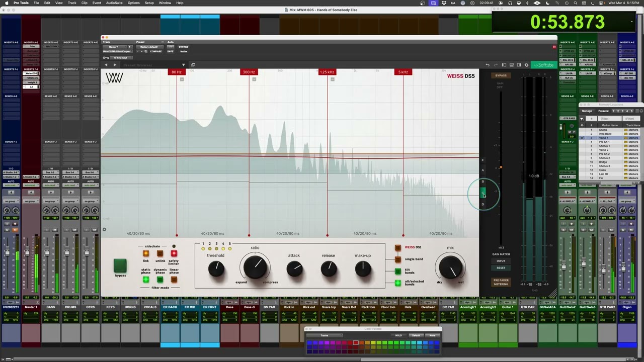Click the Weiss logo in plugin display
This screenshot has width=644, height=362.
(114, 78)
